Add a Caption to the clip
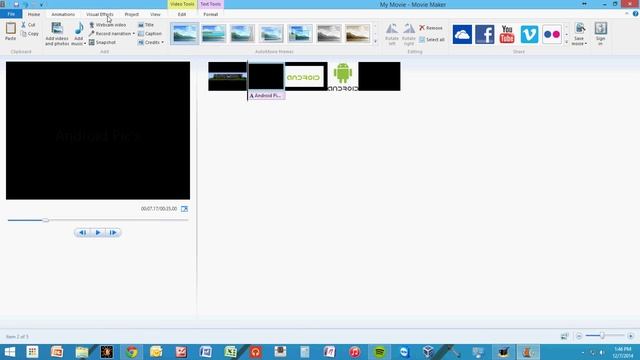 (150, 33)
